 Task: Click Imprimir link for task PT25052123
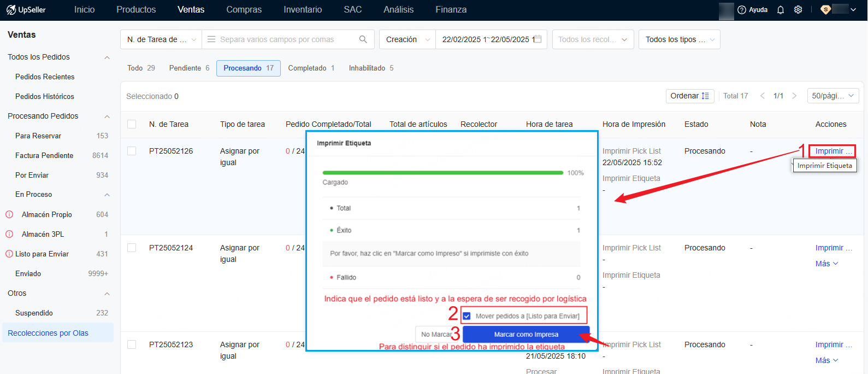[834, 344]
